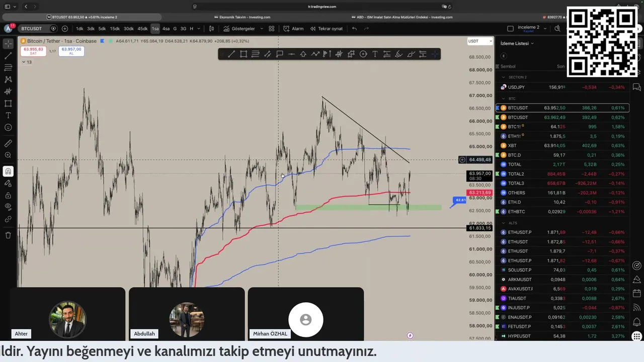The image size is (644, 362).
Task: Open the BTCUSDT symbol search box
Action: (32, 29)
